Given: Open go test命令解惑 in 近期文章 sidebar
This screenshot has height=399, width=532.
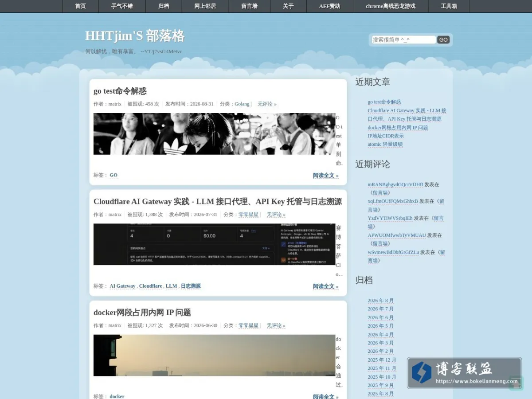Looking at the screenshot, I should point(384,102).
